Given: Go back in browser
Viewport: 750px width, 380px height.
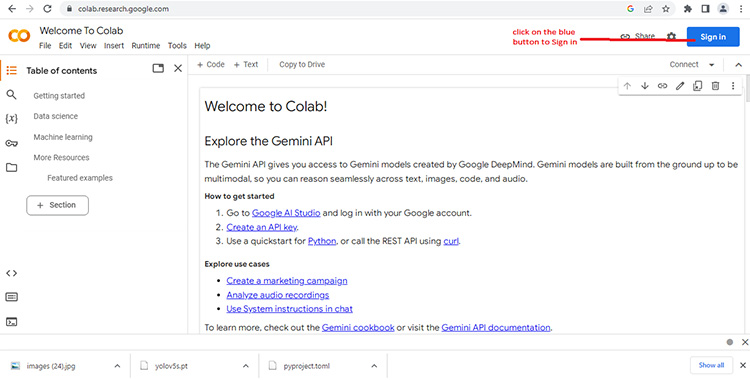Looking at the screenshot, I should [x=12, y=9].
